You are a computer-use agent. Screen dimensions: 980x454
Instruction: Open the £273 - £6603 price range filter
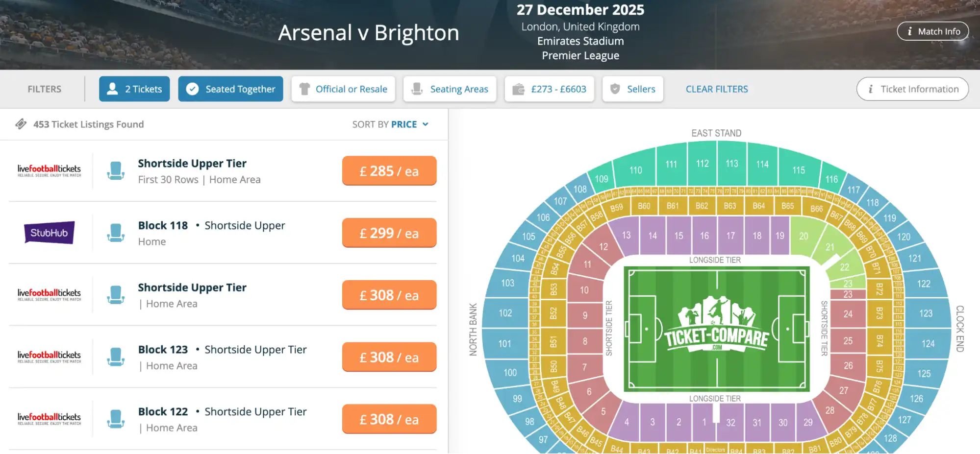click(549, 89)
